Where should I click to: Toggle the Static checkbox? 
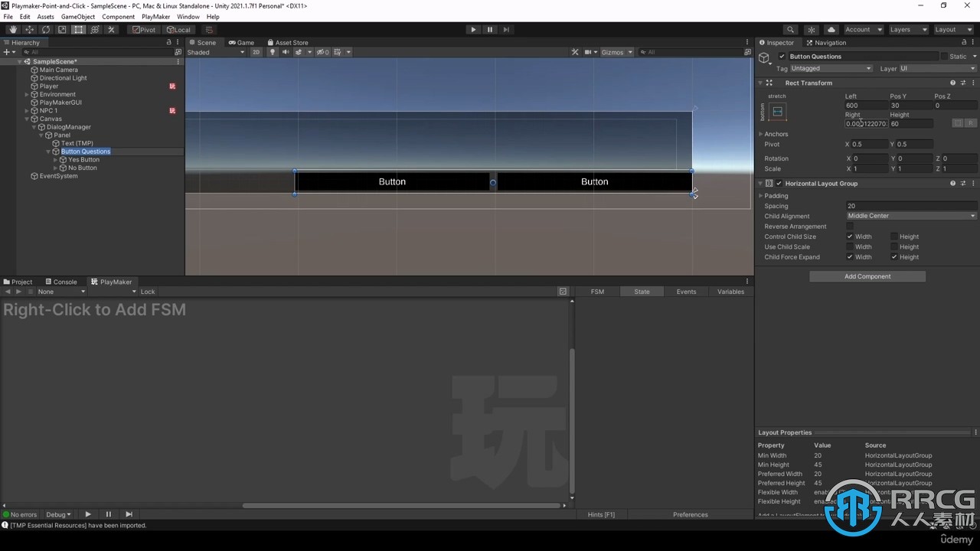click(x=944, y=57)
